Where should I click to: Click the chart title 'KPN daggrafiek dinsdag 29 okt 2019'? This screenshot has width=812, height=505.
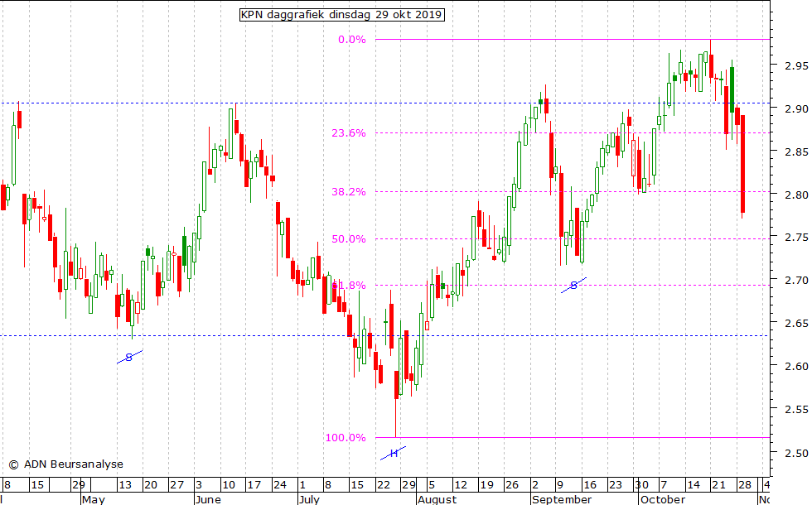pos(341,15)
